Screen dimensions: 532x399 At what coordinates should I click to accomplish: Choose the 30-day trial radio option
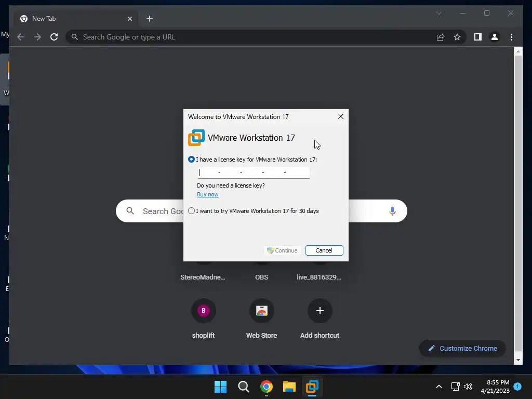191,211
